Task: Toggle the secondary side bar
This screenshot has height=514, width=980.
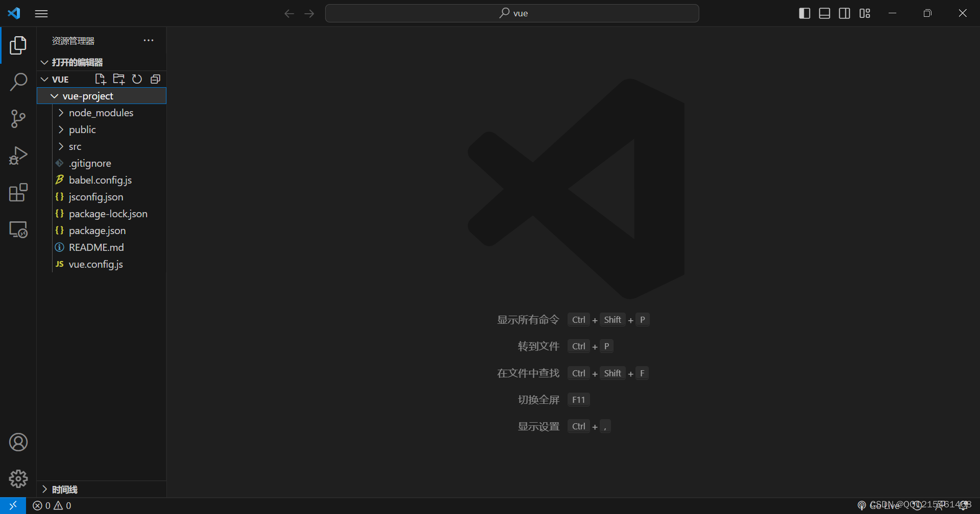Action: coord(845,13)
